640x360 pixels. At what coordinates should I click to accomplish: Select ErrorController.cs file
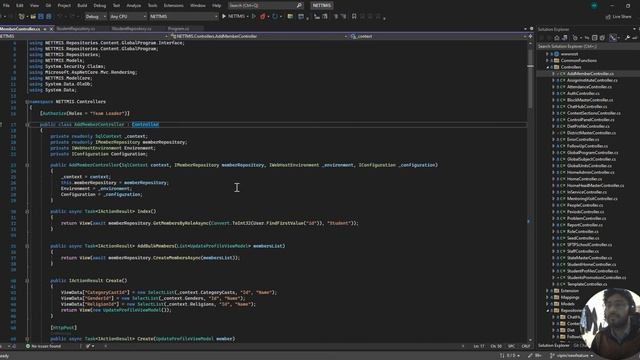pos(583,140)
